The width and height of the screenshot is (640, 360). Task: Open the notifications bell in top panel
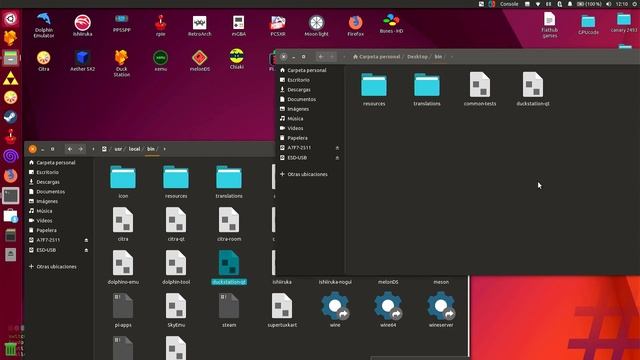click(x=570, y=4)
